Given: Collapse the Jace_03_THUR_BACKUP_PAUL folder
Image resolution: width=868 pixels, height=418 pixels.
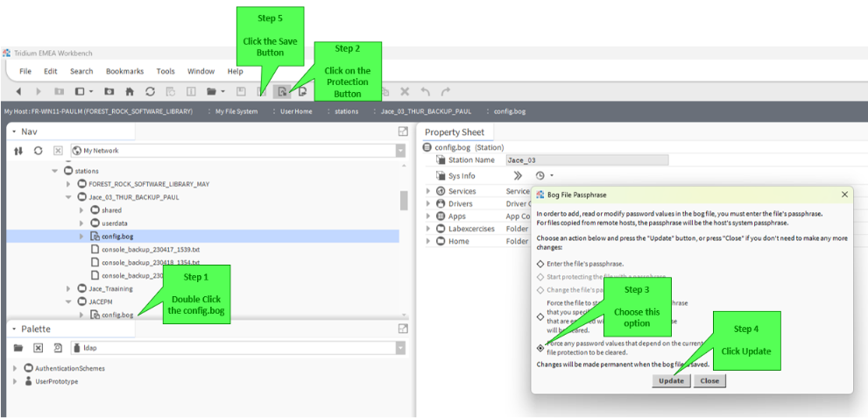Looking at the screenshot, I should tap(68, 197).
